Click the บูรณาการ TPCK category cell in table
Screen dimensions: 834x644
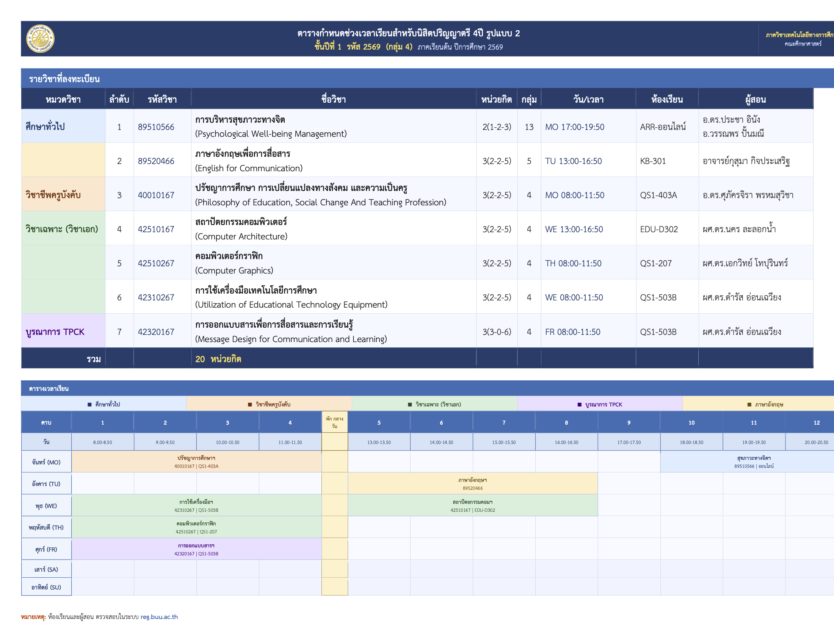pos(63,331)
